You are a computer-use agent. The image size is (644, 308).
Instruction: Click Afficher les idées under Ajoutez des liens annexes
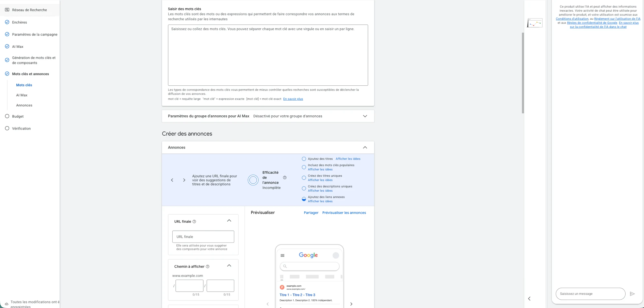[x=320, y=201]
